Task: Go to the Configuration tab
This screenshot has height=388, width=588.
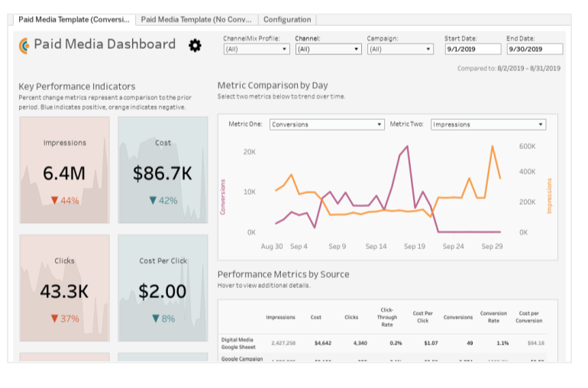Action: click(287, 20)
